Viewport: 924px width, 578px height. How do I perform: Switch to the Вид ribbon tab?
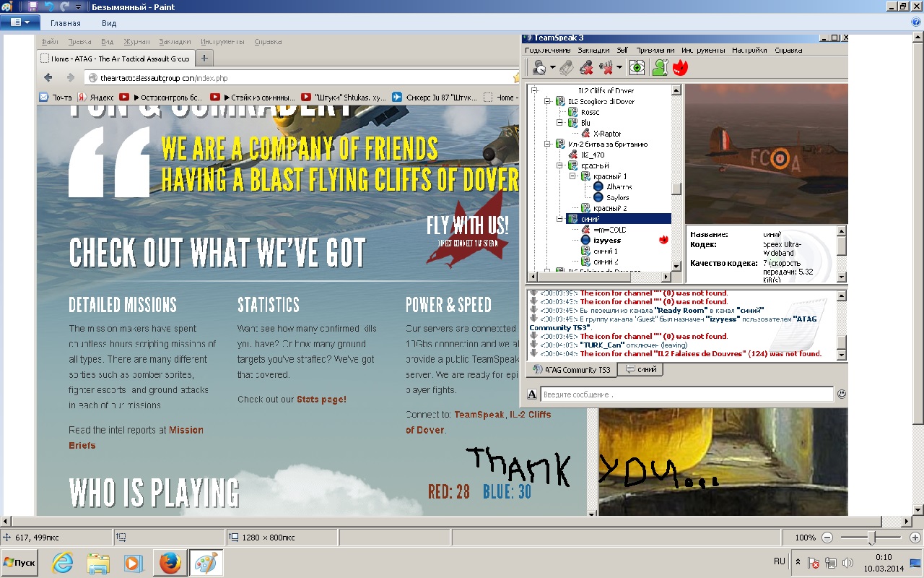tap(109, 23)
